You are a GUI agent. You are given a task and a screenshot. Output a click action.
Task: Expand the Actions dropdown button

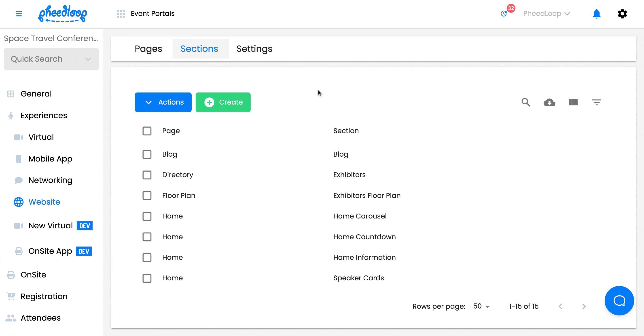click(163, 102)
